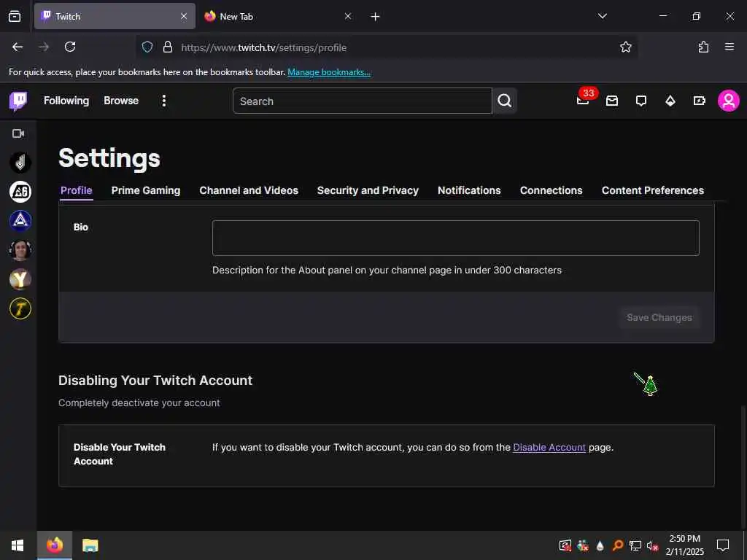The width and height of the screenshot is (747, 560).
Task: Reload the page with refresh icon
Action: click(x=70, y=47)
